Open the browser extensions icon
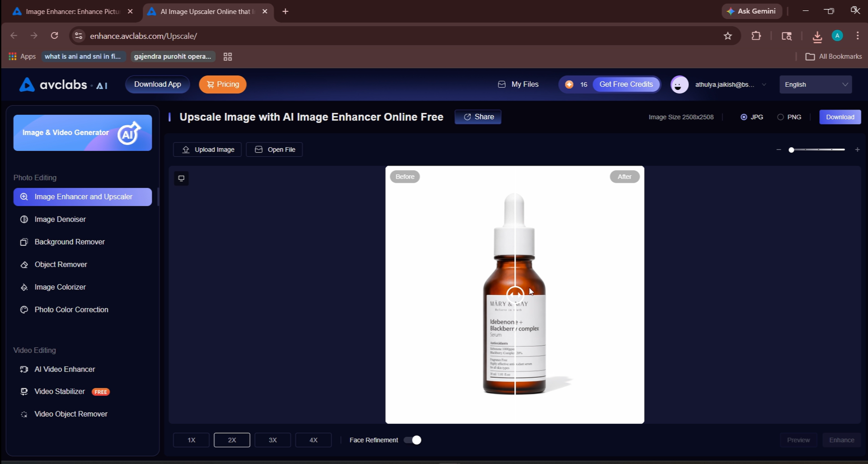Viewport: 868px width, 464px height. coord(756,36)
